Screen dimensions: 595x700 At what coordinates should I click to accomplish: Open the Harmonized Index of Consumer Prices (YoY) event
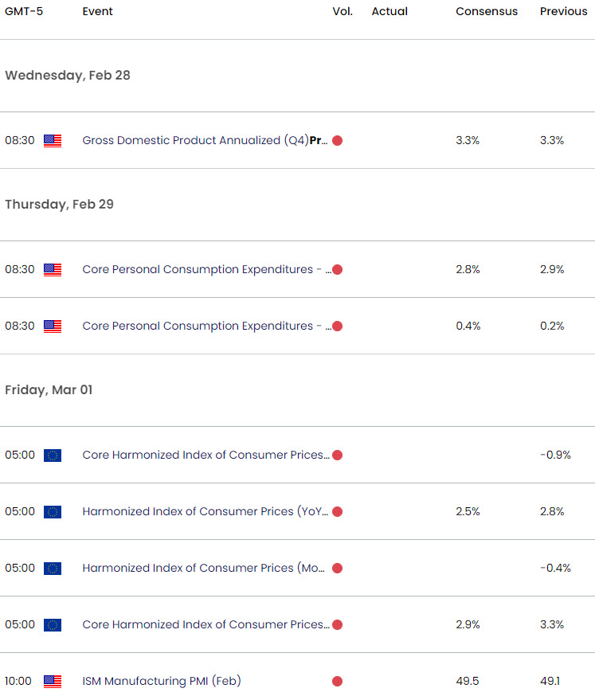click(x=205, y=512)
